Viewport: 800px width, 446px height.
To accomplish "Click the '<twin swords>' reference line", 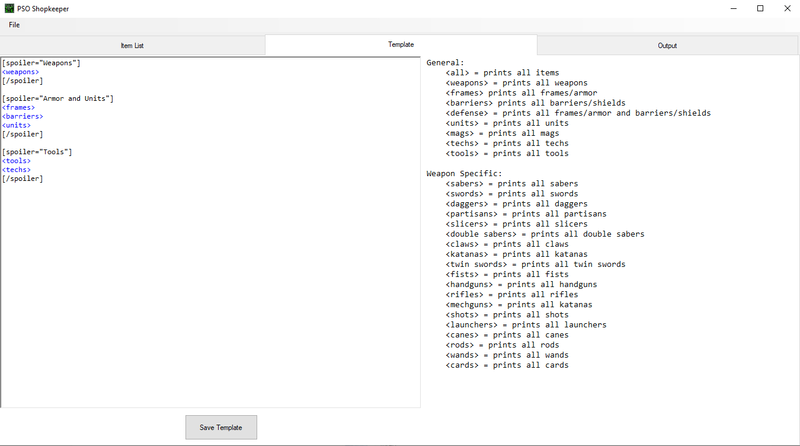I will [x=535, y=264].
